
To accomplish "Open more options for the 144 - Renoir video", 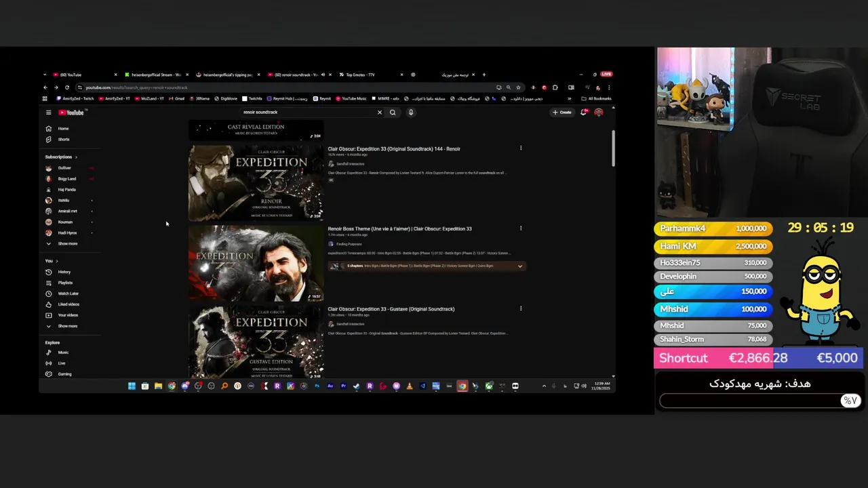I will coord(521,148).
